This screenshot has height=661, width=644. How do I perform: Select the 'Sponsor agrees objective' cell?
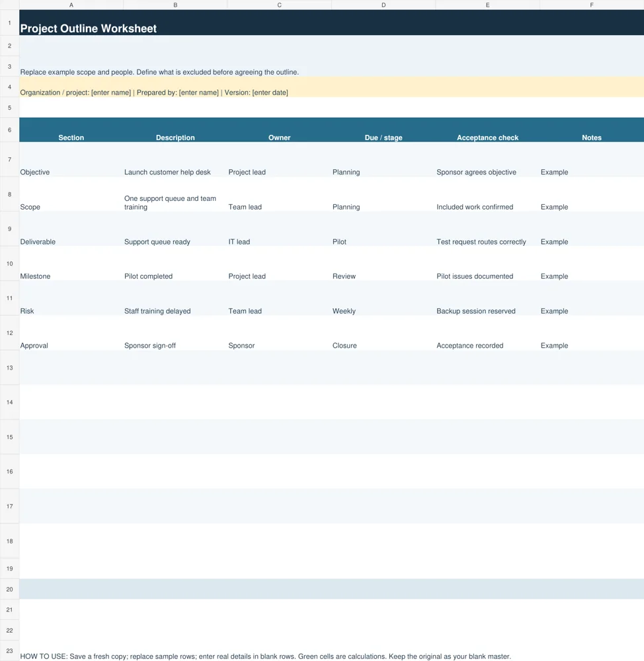487,159
